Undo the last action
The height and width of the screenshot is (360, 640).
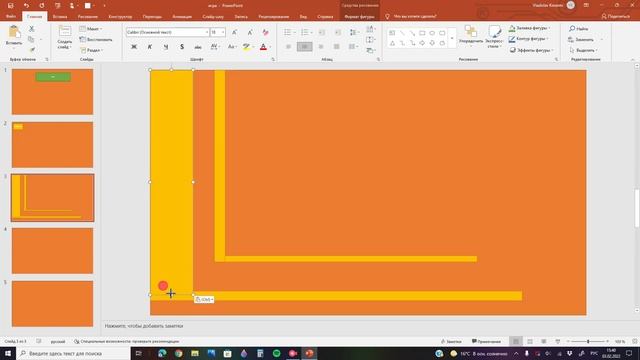tap(27, 6)
